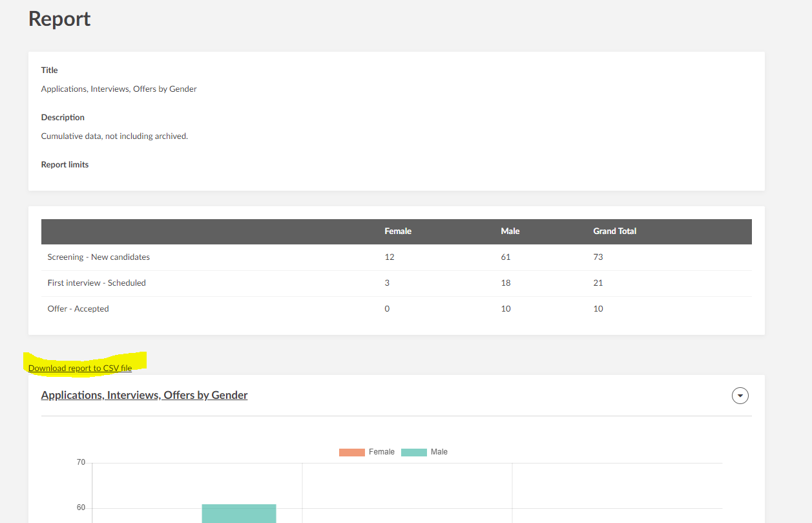Click Grand Total value 21 for First interview
Image resolution: width=812 pixels, height=523 pixels.
click(x=598, y=283)
